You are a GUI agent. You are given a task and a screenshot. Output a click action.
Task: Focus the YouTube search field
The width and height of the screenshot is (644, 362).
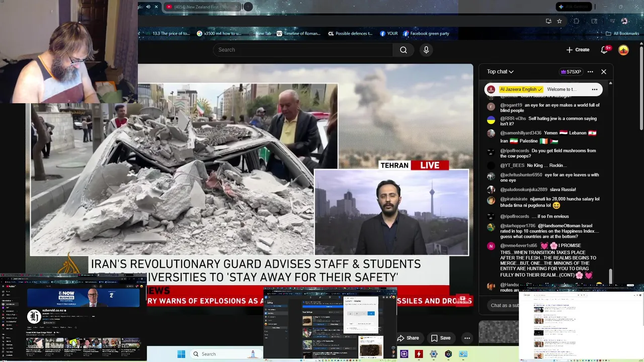pyautogui.click(x=303, y=50)
